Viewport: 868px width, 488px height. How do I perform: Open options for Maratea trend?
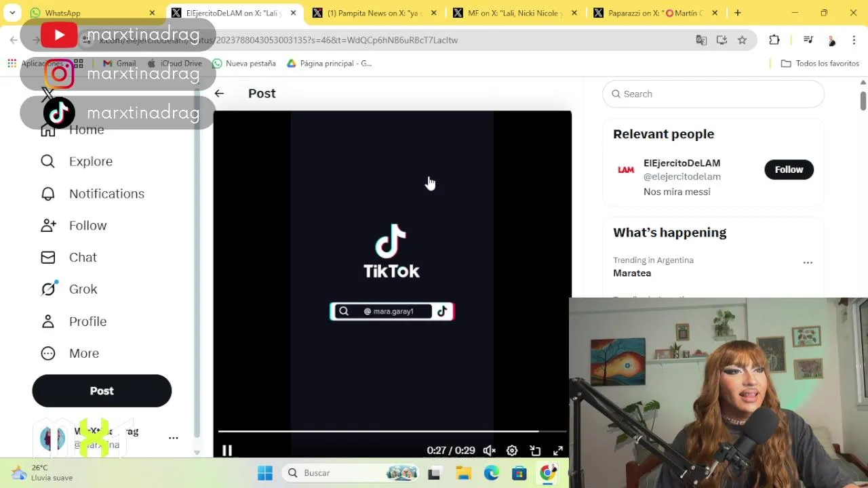point(808,262)
